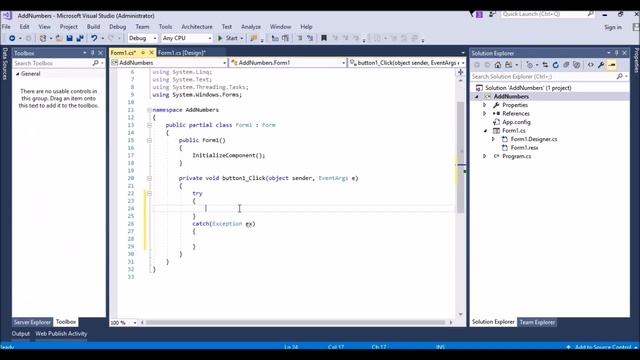Click the Pending Changes Filter icon
Screen dimensions: 640x360
tap(530, 65)
